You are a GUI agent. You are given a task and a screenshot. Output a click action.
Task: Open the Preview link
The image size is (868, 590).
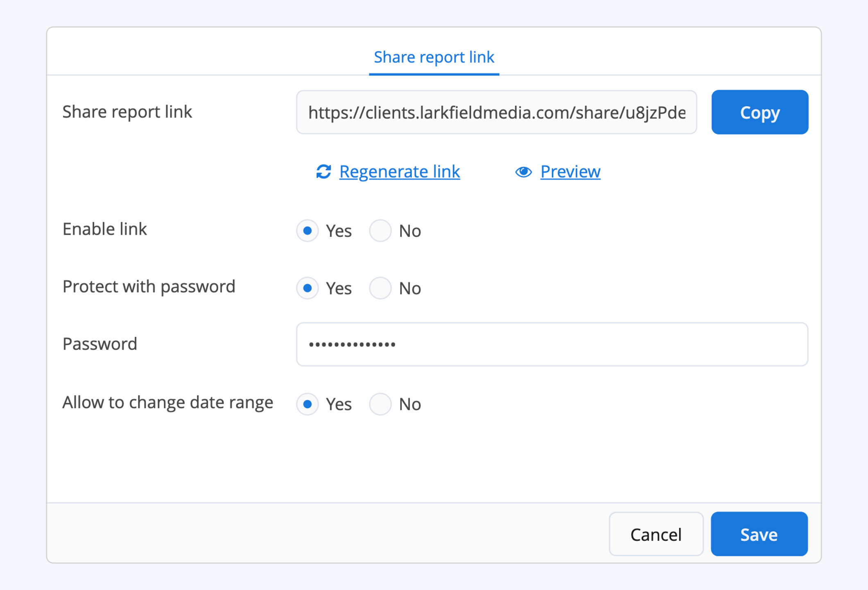(570, 172)
